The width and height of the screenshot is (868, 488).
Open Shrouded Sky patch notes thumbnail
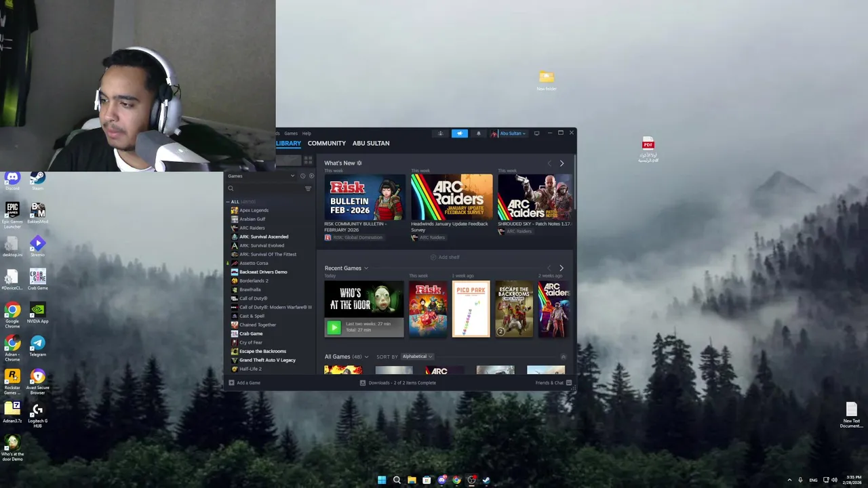coord(535,197)
